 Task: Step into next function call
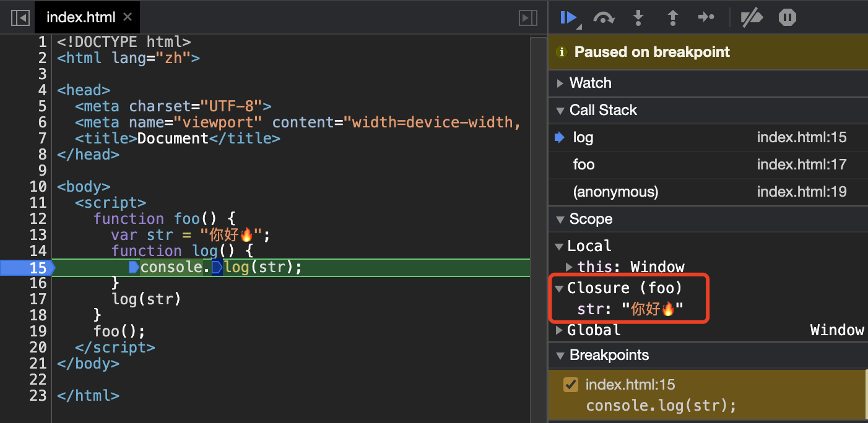point(638,18)
